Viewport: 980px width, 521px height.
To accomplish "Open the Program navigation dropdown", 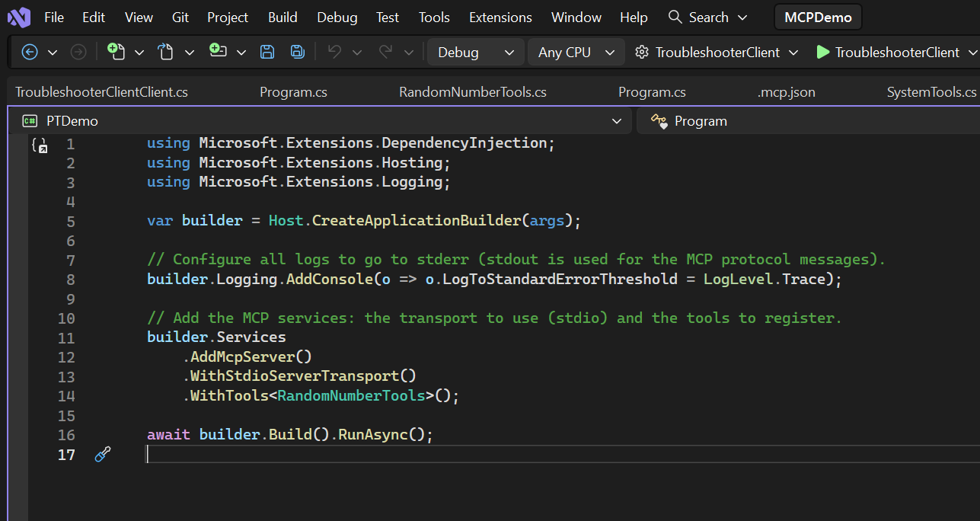I will 701,120.
